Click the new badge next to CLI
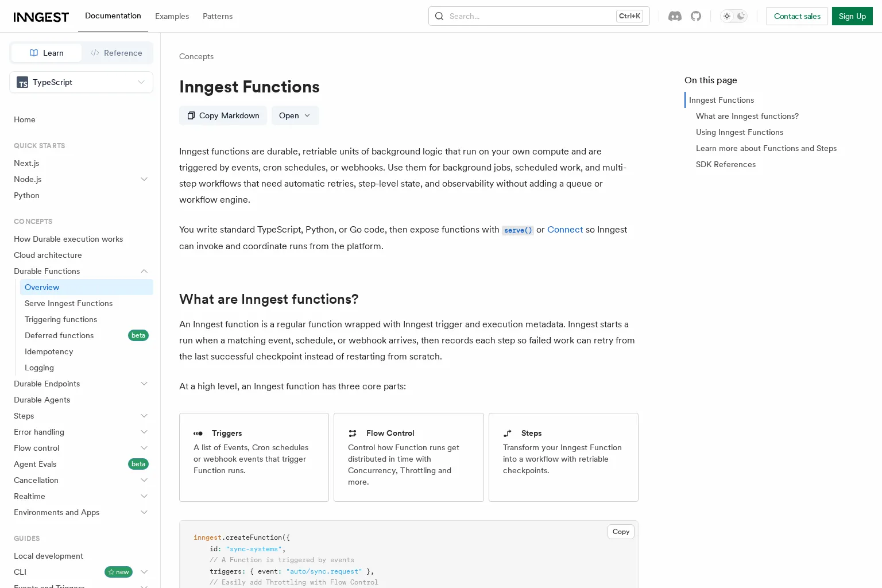882x588 pixels. pyautogui.click(x=118, y=572)
